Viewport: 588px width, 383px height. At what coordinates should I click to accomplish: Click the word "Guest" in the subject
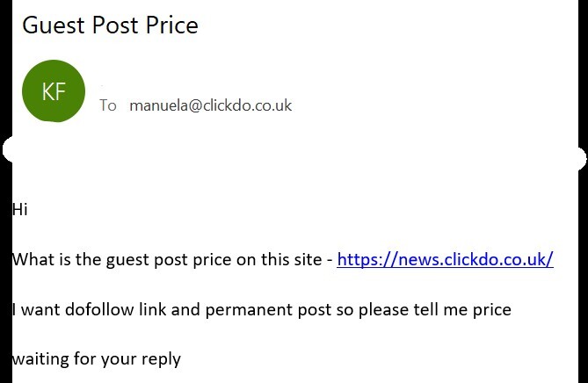pos(51,25)
